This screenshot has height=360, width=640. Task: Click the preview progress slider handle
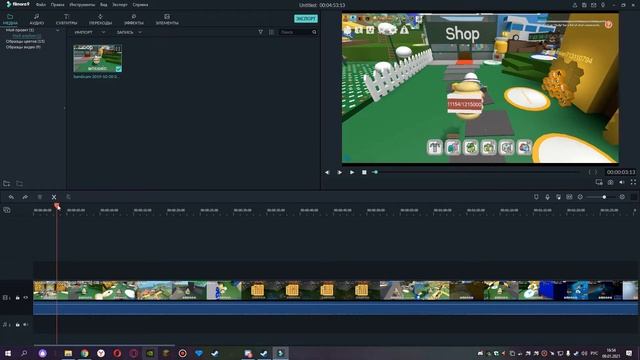[x=375, y=172]
